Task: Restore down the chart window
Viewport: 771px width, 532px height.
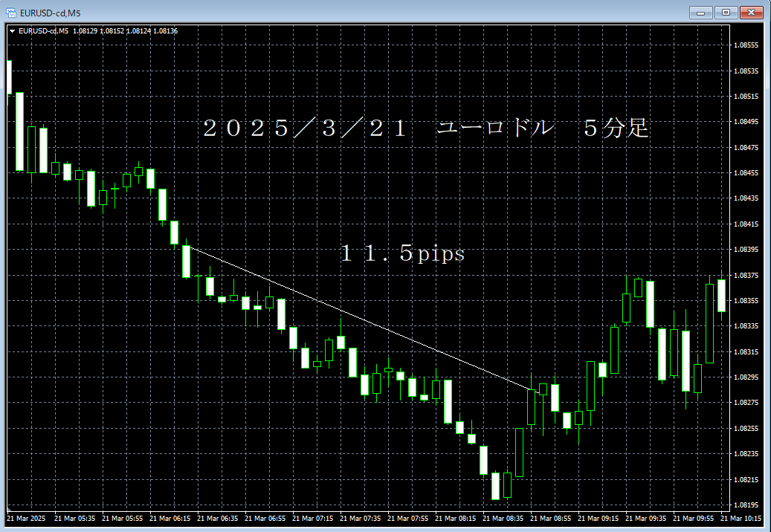Action: [726, 13]
